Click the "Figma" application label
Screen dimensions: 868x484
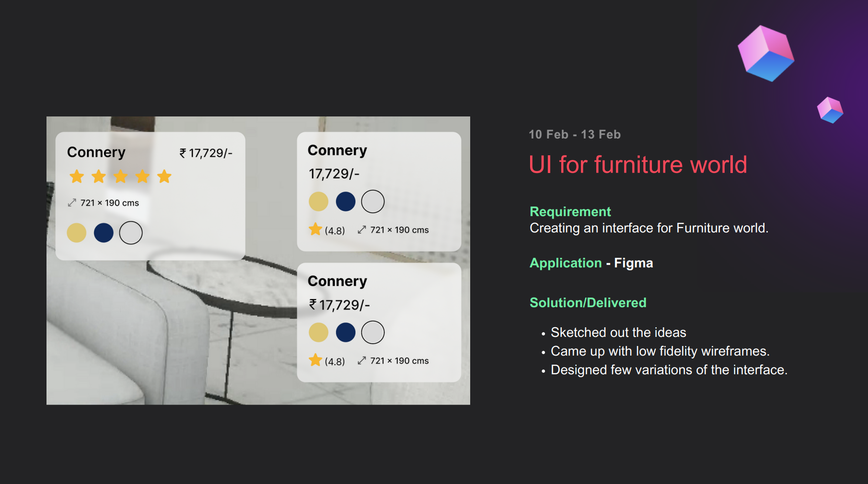tap(633, 263)
